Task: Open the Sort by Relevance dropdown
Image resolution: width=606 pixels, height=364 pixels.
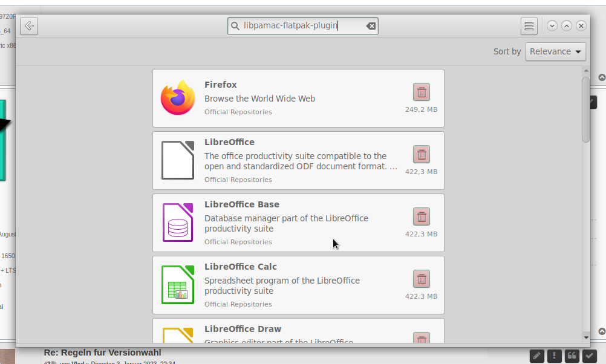Action: pyautogui.click(x=556, y=52)
